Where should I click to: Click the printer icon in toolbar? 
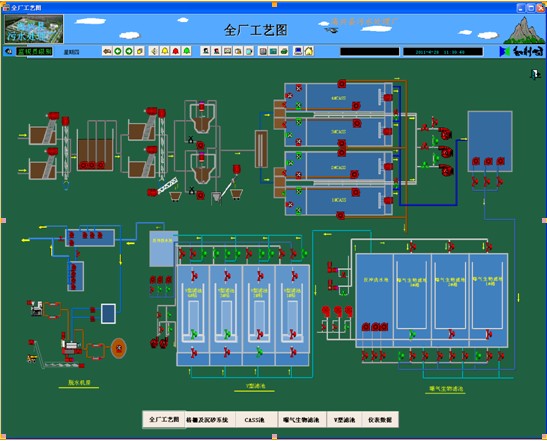(284, 51)
